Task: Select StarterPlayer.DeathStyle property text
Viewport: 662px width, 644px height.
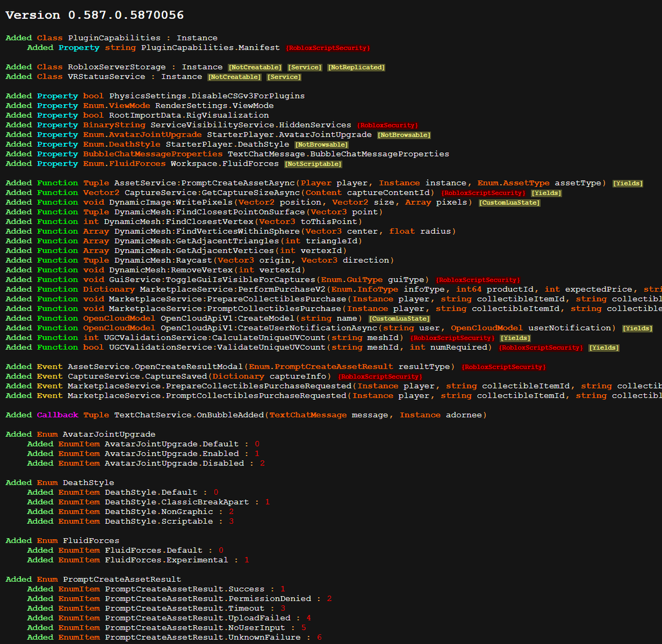Action: [x=227, y=144]
